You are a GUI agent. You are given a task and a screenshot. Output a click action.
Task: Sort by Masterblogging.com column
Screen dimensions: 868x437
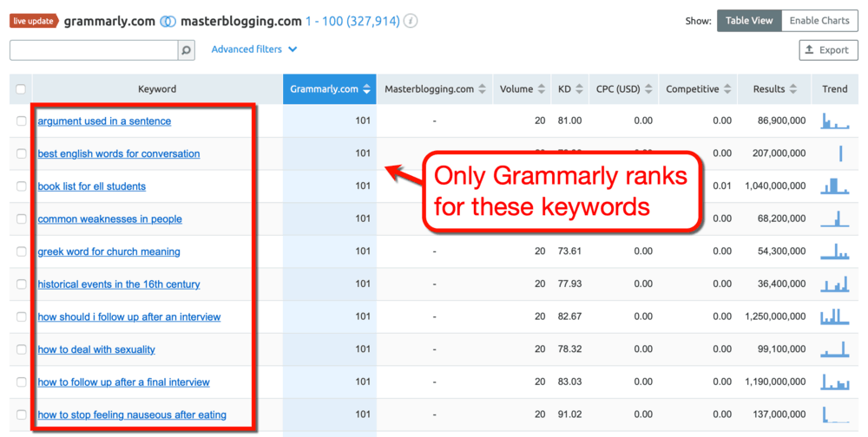coord(435,89)
